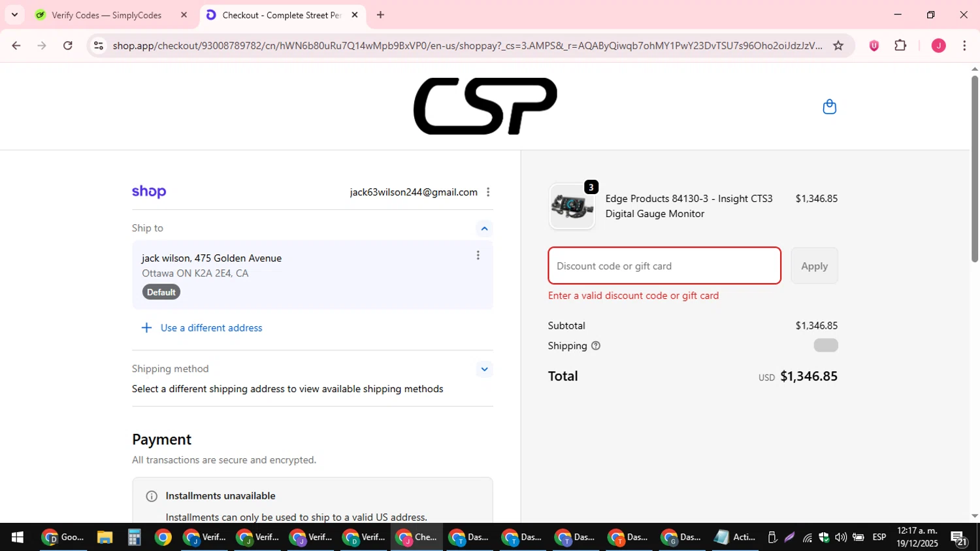Click the browser address bar URL

click(x=467, y=45)
